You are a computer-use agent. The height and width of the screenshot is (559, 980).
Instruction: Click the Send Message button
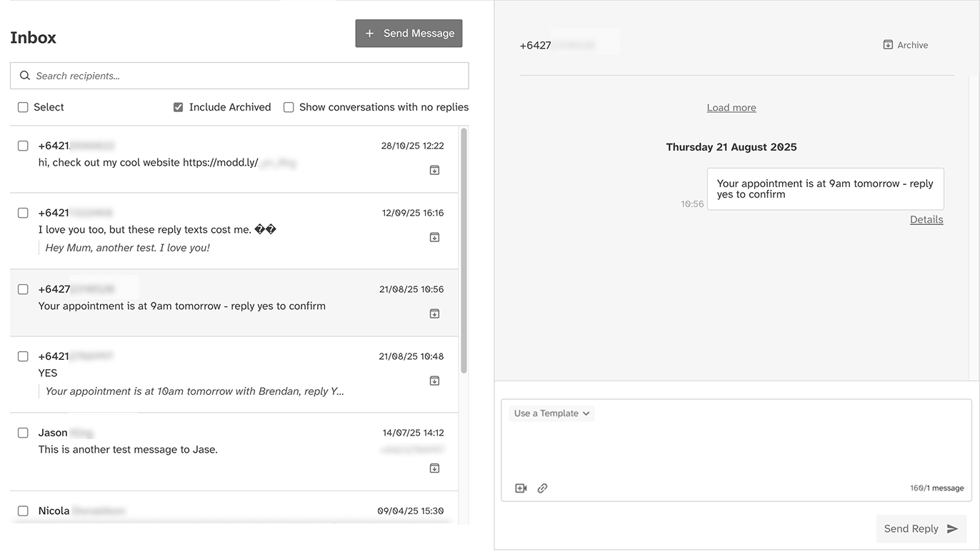pos(409,33)
